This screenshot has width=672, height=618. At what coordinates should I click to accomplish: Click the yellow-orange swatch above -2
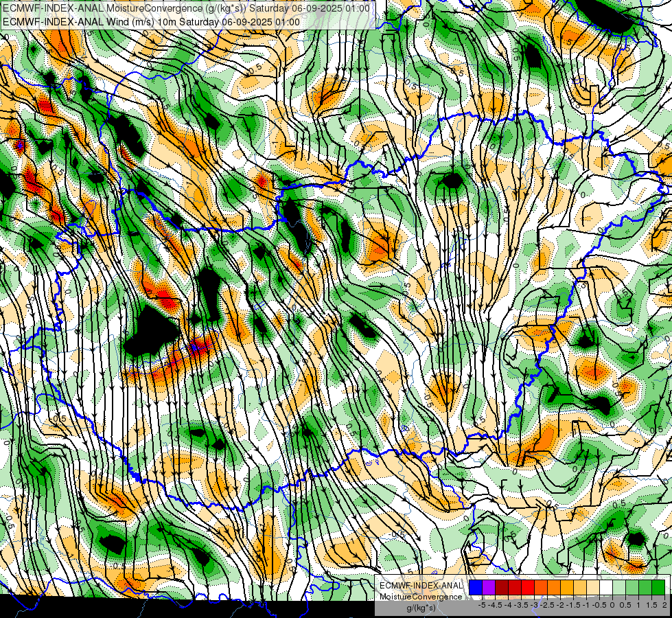click(567, 587)
